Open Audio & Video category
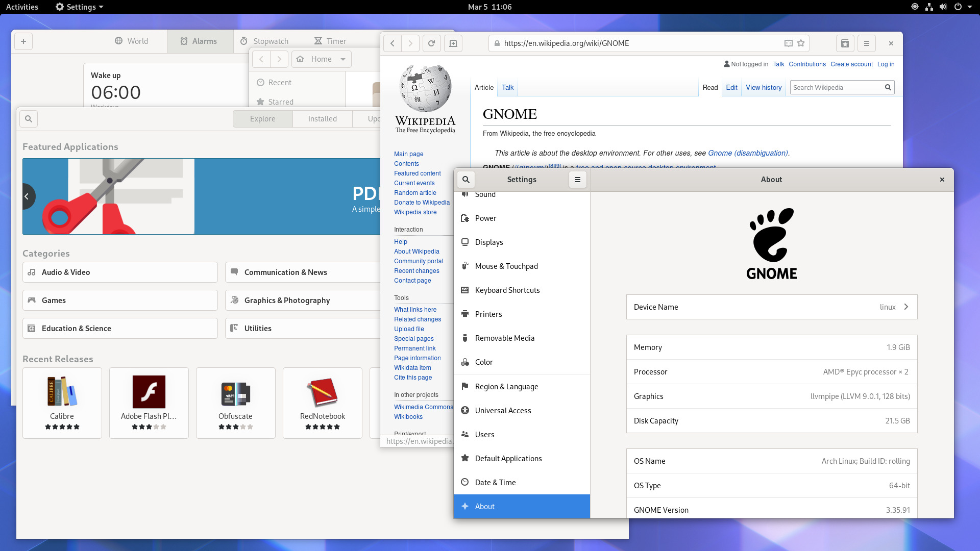 point(120,272)
